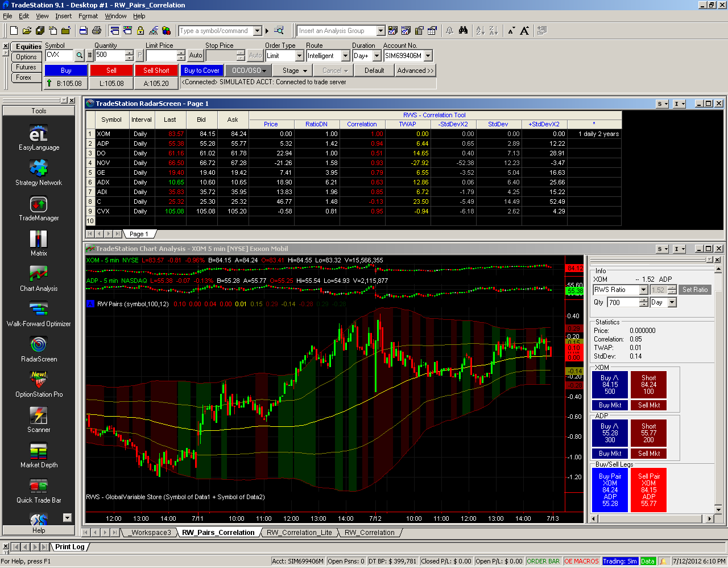Image resolution: width=728 pixels, height=568 pixels.
Task: Open Market Depth window
Action: [x=39, y=455]
